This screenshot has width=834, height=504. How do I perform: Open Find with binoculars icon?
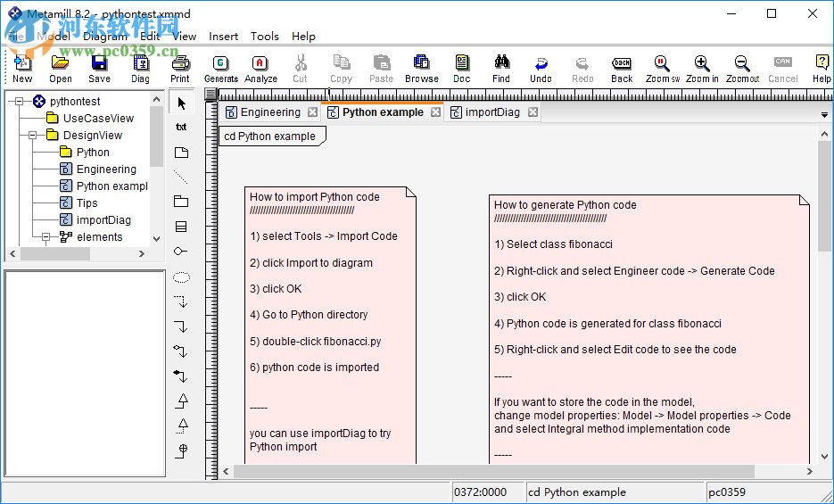[x=501, y=69]
